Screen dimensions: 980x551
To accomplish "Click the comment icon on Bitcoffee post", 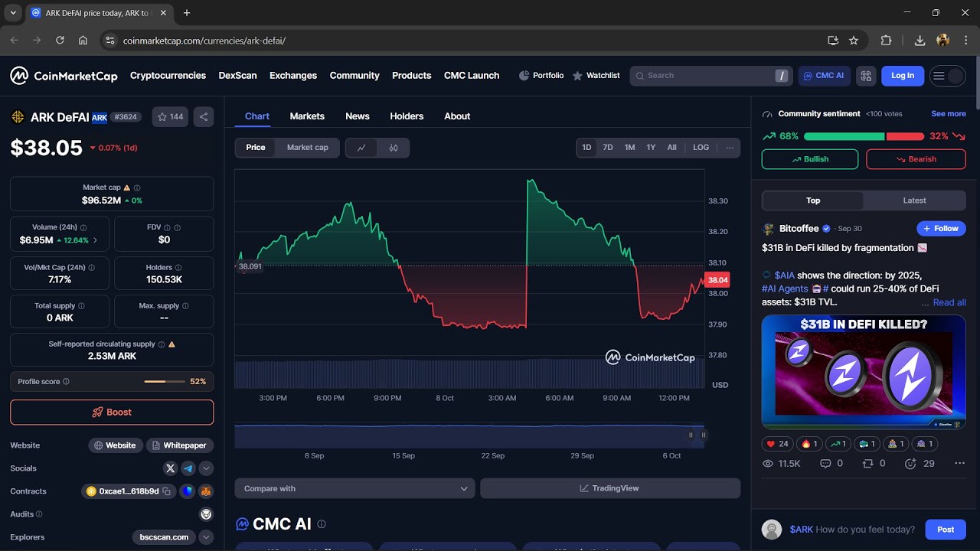I will coord(825,464).
